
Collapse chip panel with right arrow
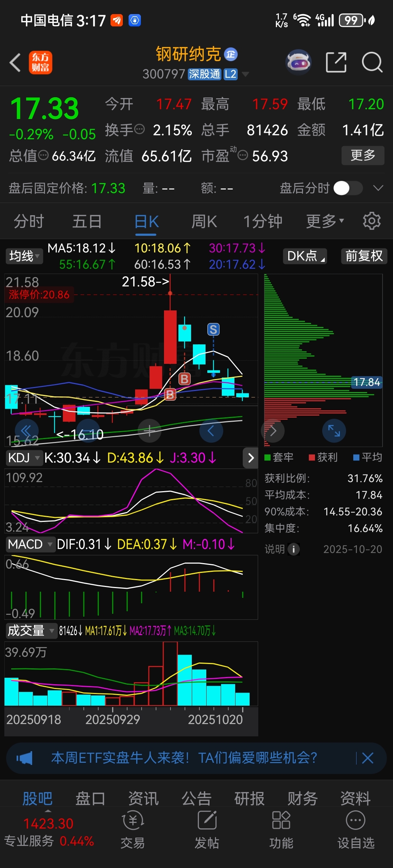[x=273, y=431]
